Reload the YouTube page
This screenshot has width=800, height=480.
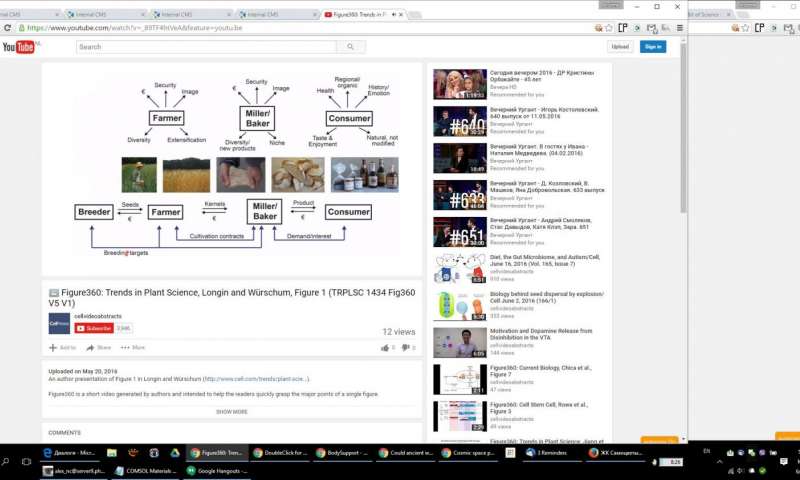pos(7,28)
